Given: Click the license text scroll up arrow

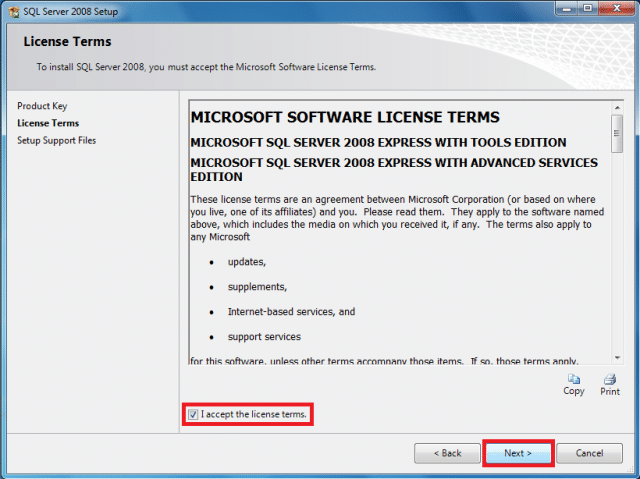Looking at the screenshot, I should pyautogui.click(x=617, y=108).
